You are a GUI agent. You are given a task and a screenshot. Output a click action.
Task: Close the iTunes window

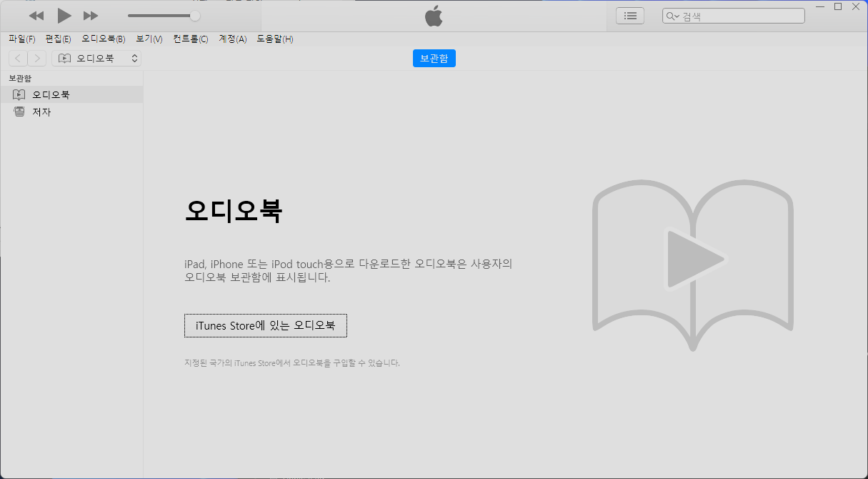pos(856,6)
